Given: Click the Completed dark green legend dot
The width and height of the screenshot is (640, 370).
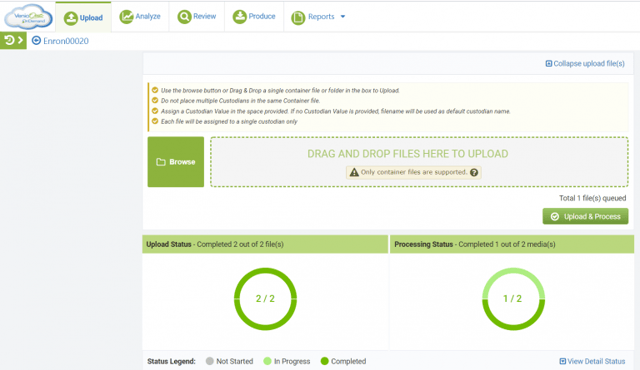Looking at the screenshot, I should pyautogui.click(x=324, y=361).
